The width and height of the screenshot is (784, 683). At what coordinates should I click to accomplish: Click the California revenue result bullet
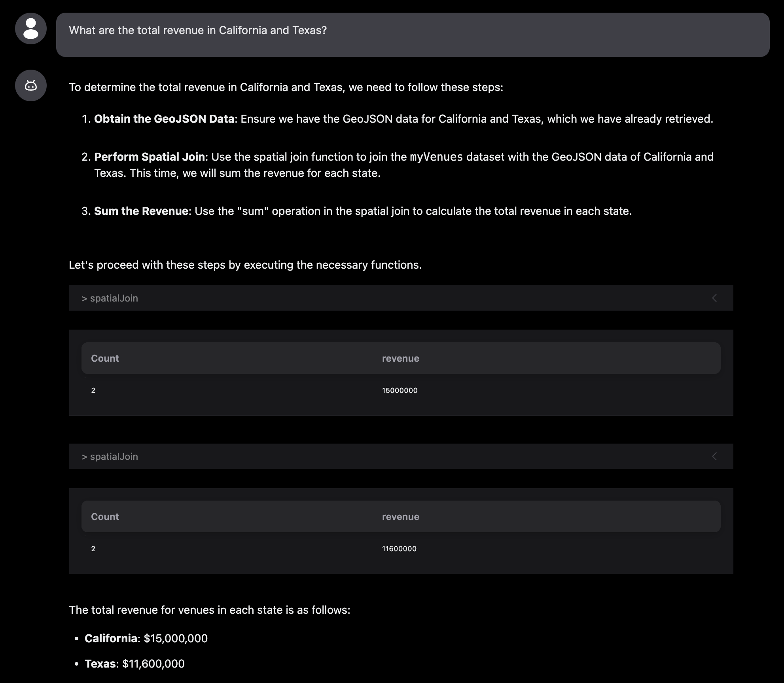146,638
